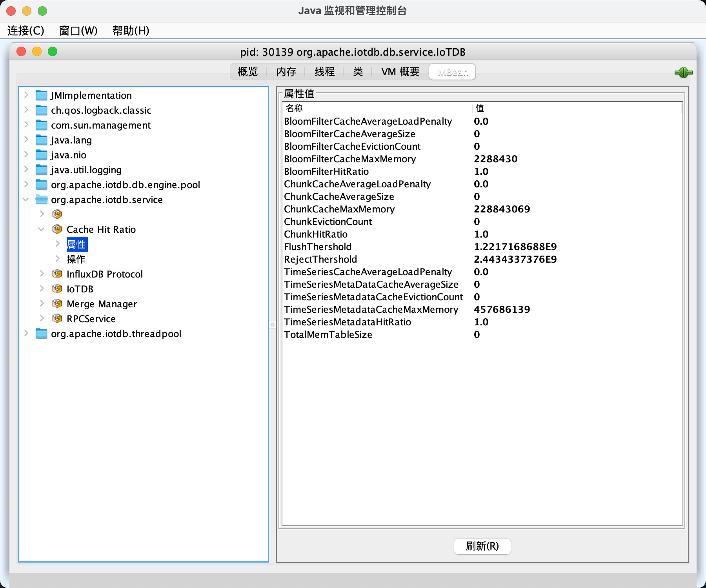Switch to the 内存 tab

tap(286, 72)
